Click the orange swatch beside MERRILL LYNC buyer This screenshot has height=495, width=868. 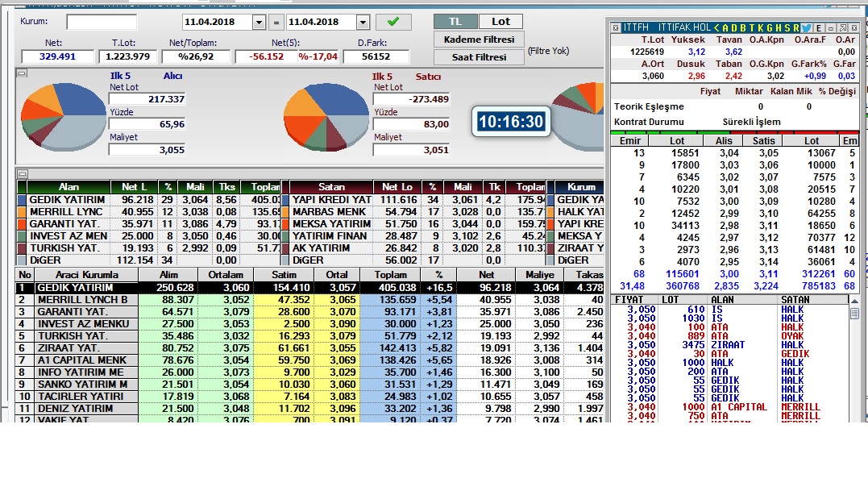pyautogui.click(x=22, y=212)
